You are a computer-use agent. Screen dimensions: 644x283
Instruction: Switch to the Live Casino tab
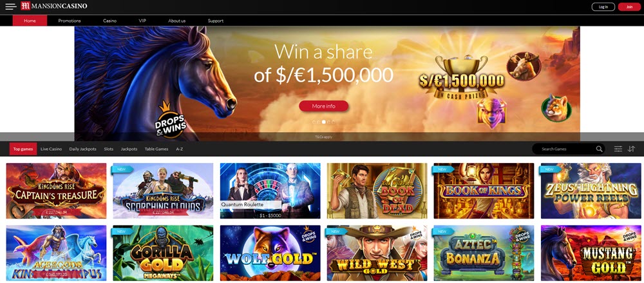pyautogui.click(x=51, y=149)
